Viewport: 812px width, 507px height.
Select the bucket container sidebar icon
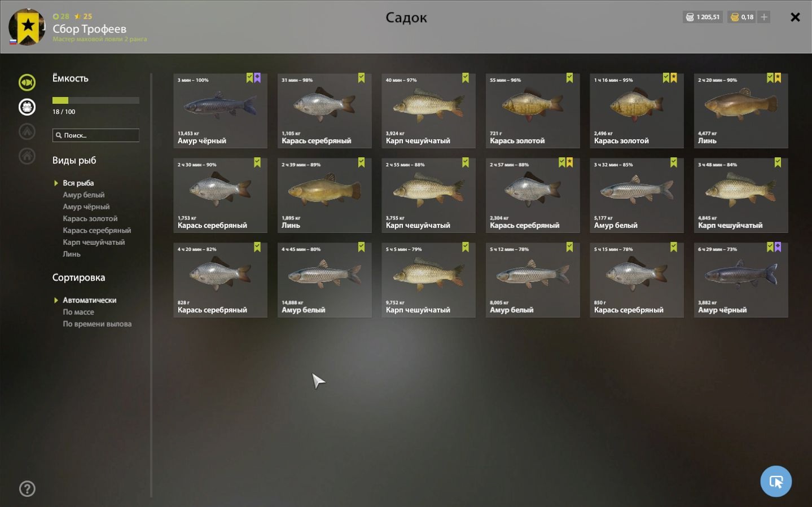[x=27, y=107]
